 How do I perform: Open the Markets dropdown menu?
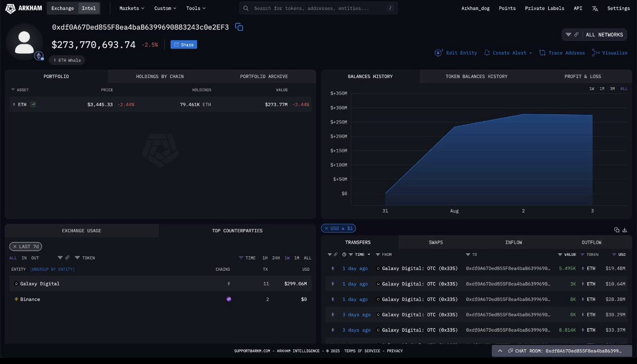[x=132, y=8]
